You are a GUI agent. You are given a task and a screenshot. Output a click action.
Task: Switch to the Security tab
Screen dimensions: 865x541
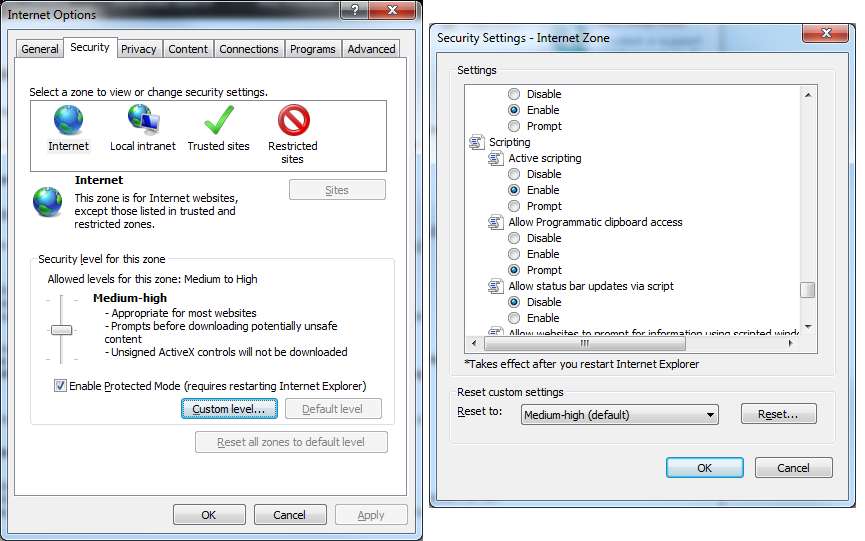(90, 47)
